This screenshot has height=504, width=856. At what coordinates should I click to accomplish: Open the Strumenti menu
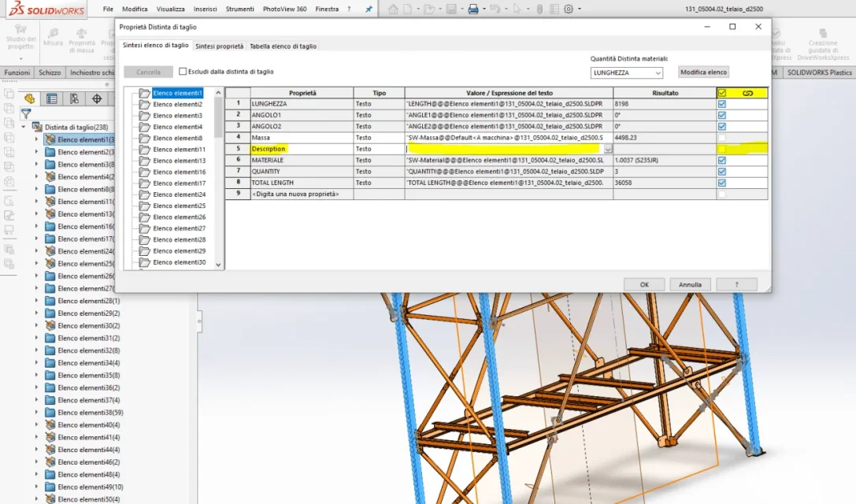pos(240,9)
